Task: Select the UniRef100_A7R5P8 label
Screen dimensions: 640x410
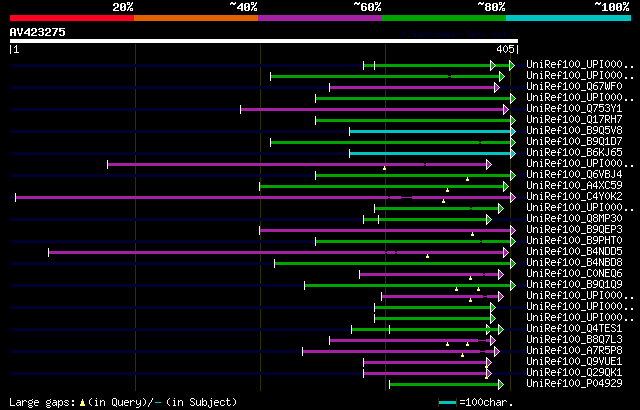Action: click(x=574, y=351)
